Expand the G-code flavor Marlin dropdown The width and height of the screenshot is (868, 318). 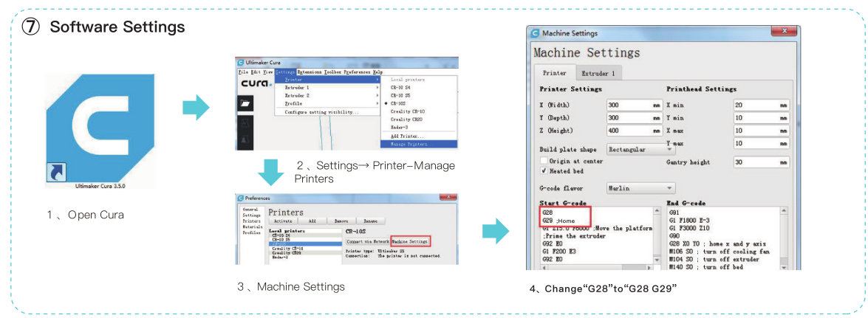coord(640,188)
